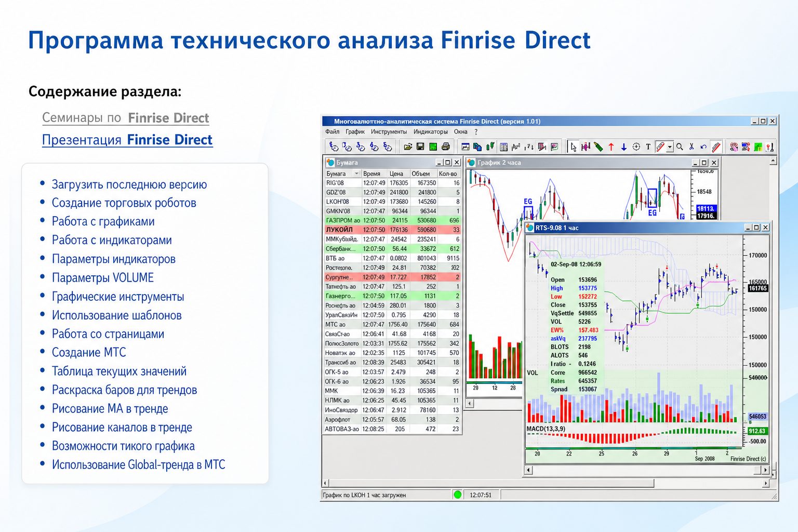Open Презентация Finrise Direct link

point(127,140)
